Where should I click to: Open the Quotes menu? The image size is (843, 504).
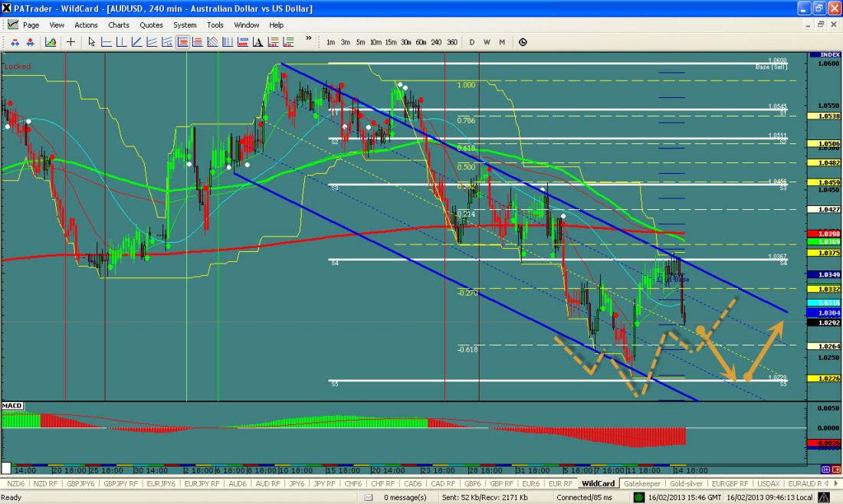(x=151, y=25)
